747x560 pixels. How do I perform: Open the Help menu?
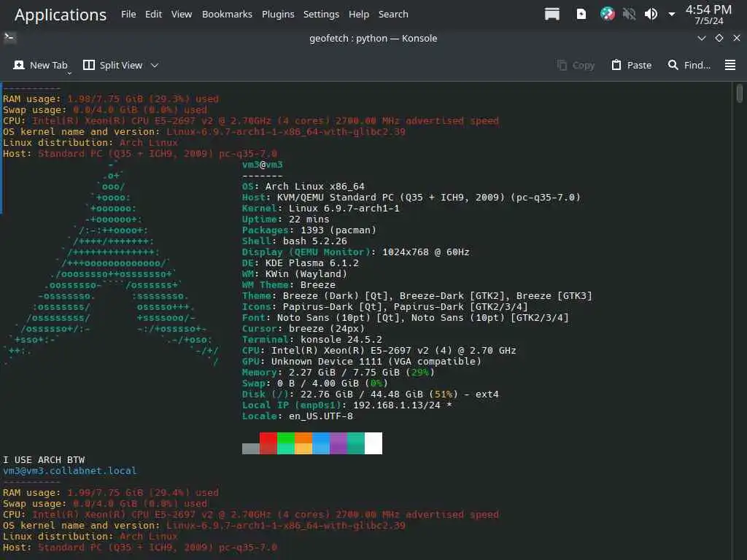click(x=359, y=15)
